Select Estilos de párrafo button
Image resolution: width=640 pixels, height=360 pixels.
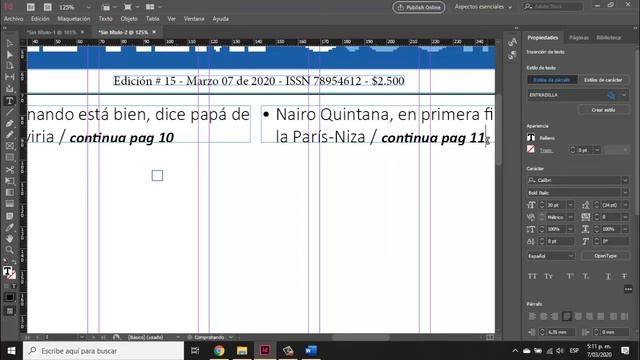click(552, 80)
